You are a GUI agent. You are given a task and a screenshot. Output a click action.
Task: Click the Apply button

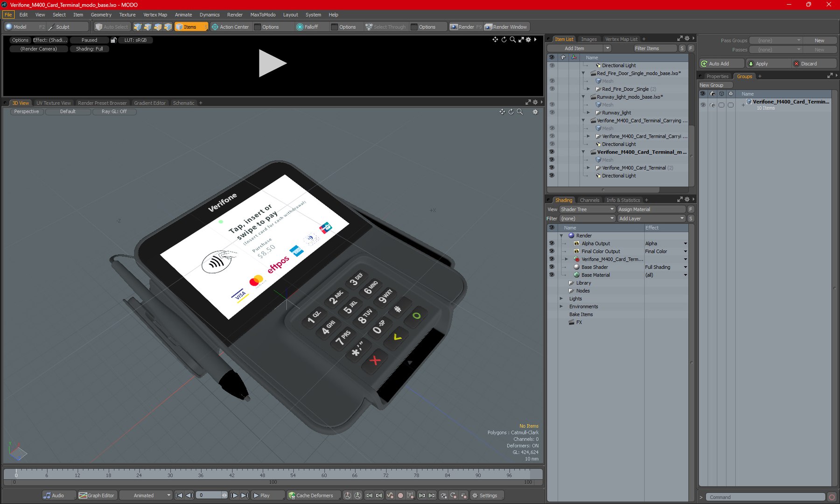coord(768,63)
